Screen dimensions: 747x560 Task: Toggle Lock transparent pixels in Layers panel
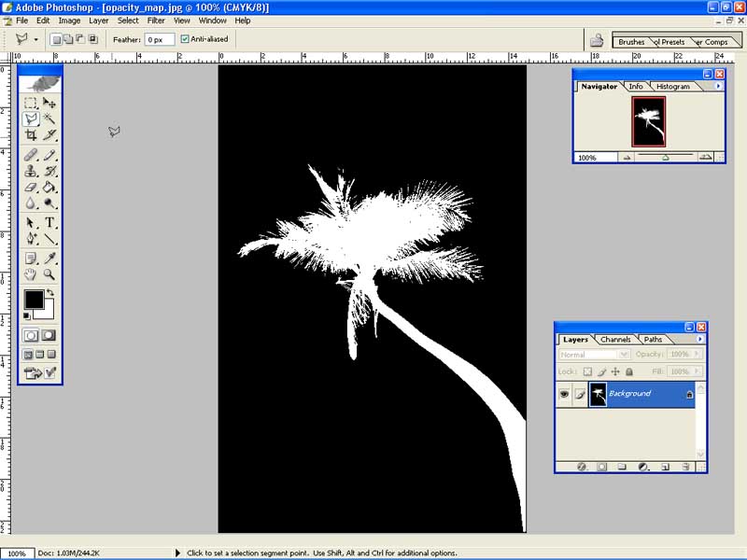[x=588, y=372]
